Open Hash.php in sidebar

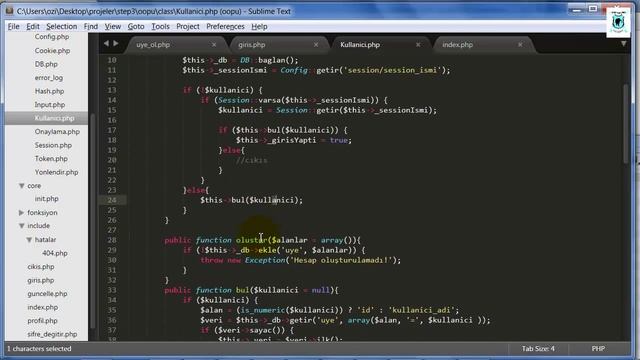click(49, 91)
